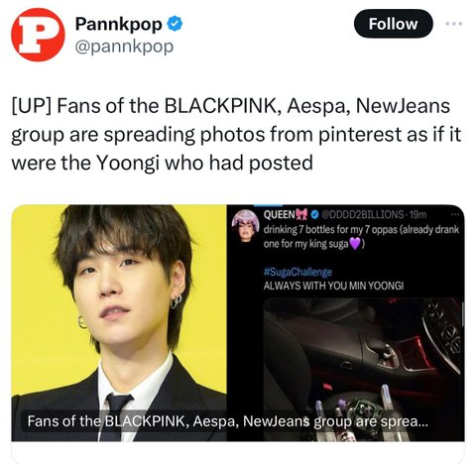
Task: Click the car interior photo in screenshot
Action: tap(363, 369)
